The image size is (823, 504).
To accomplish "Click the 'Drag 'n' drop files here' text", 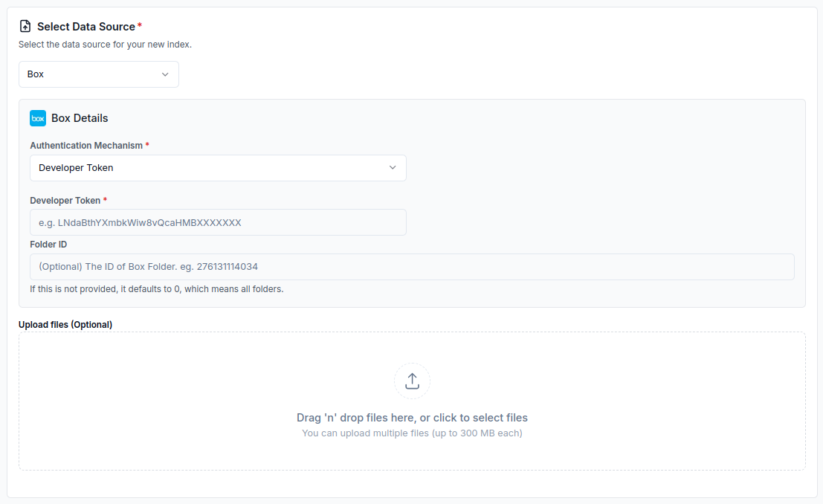I will point(412,418).
